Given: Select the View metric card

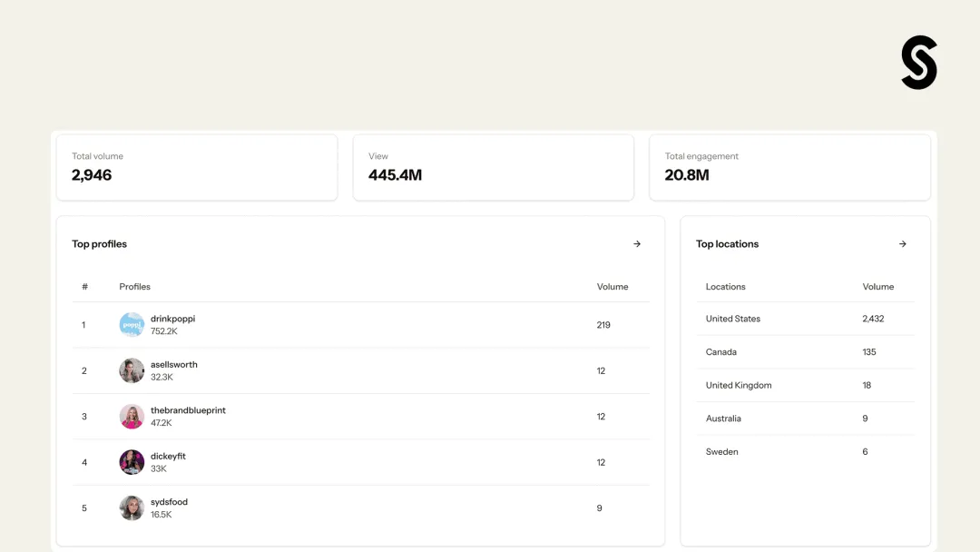Looking at the screenshot, I should coord(493,168).
